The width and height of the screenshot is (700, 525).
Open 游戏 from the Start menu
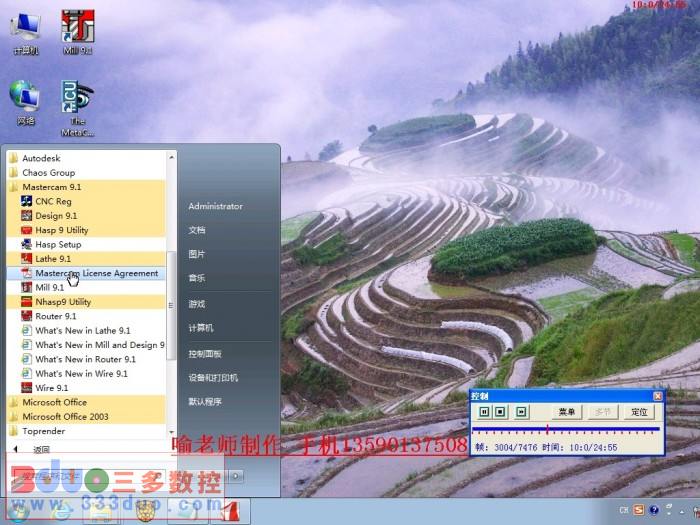[196, 304]
